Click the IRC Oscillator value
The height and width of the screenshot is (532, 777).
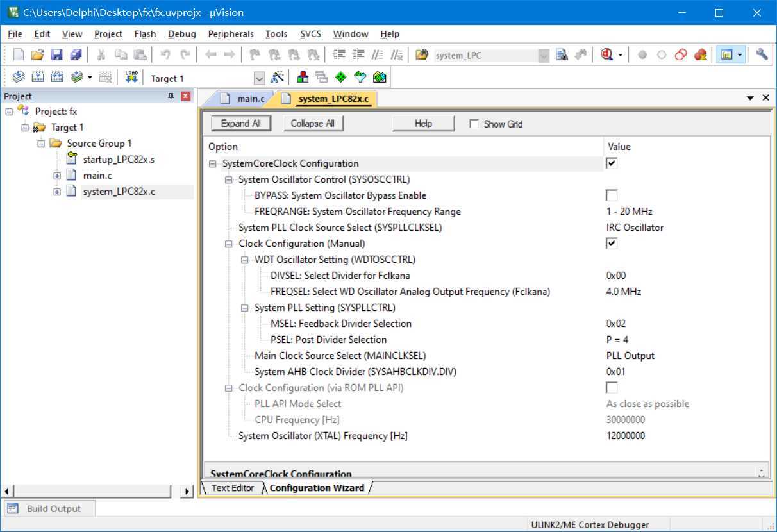(635, 228)
